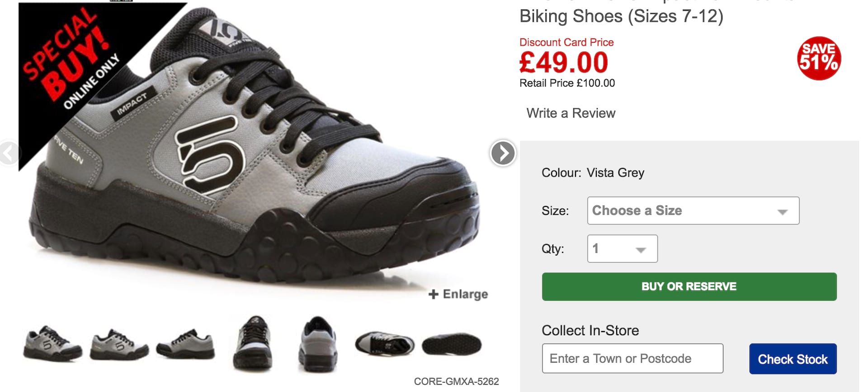The width and height of the screenshot is (868, 392).
Task: View the sole-bottom thumbnail
Action: [x=451, y=345]
